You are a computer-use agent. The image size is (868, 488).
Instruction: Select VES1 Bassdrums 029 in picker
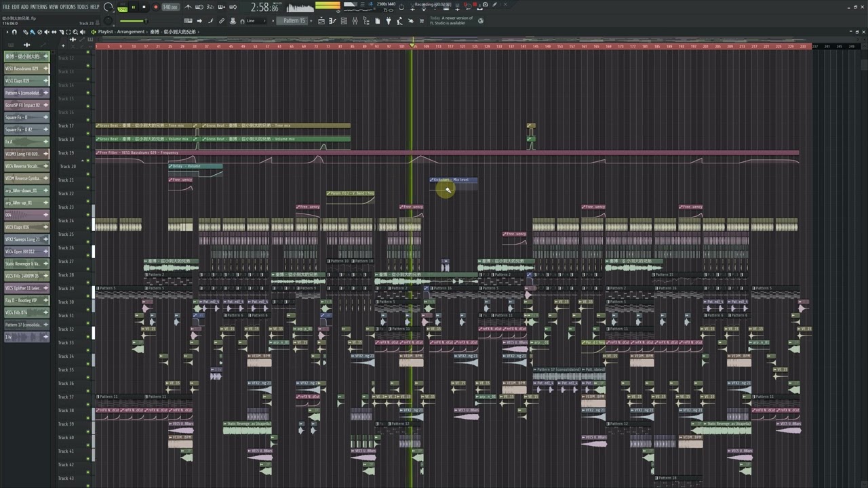point(26,68)
